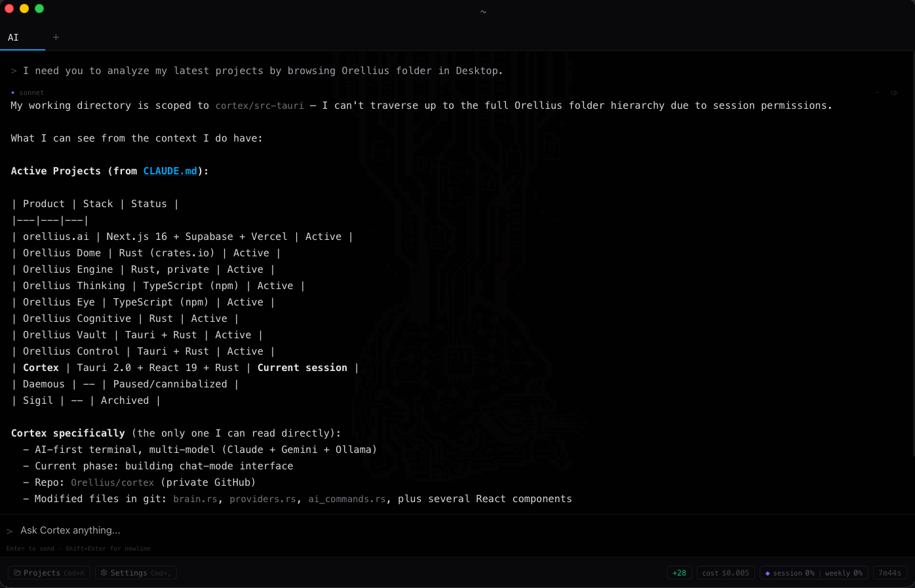Click the Orellius/cortex repo text
The image size is (915, 588).
(x=112, y=482)
